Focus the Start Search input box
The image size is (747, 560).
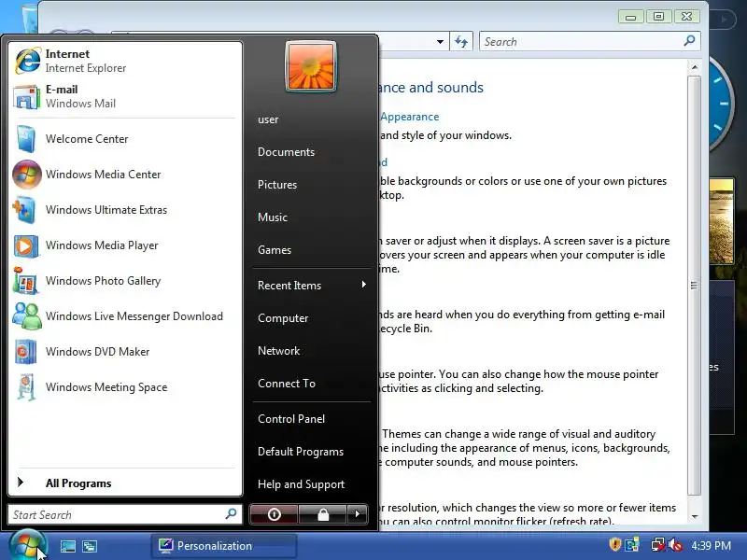coord(125,515)
